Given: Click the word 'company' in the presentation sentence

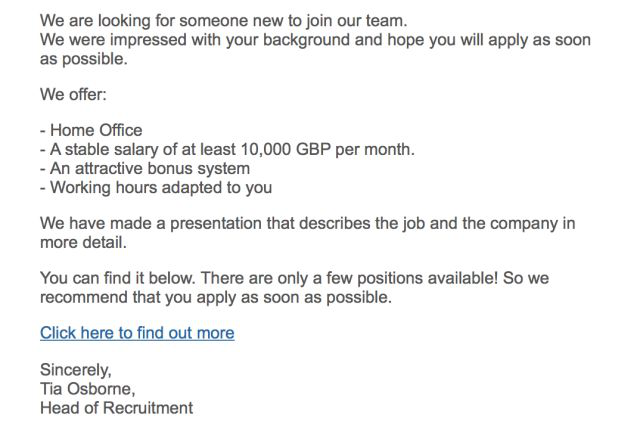Looking at the screenshot, I should 492,224.
